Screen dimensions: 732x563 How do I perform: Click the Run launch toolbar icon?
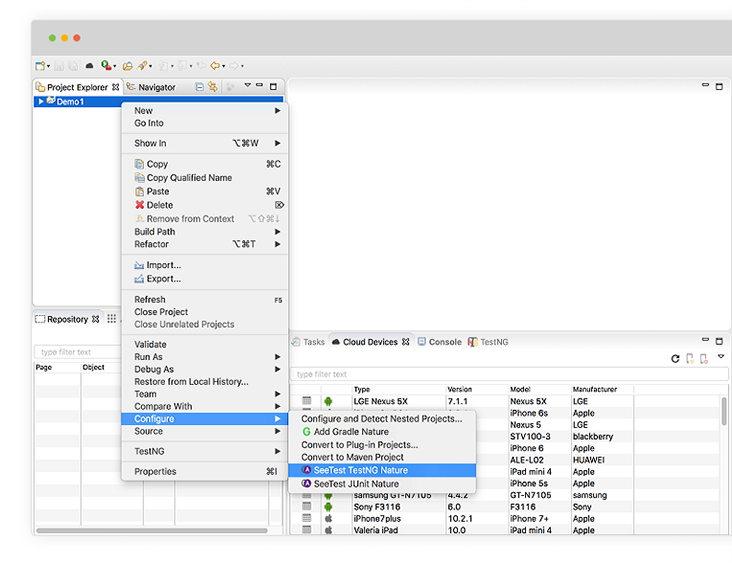106,65
